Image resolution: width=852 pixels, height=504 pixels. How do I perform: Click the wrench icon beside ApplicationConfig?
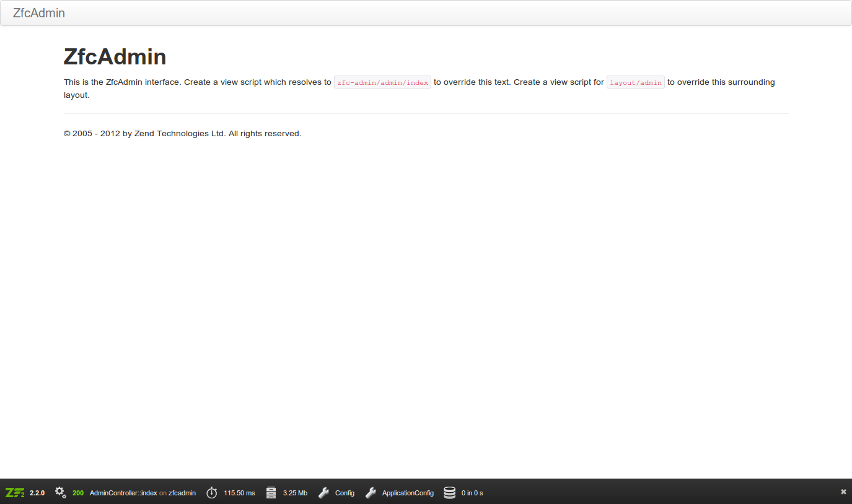(x=371, y=493)
